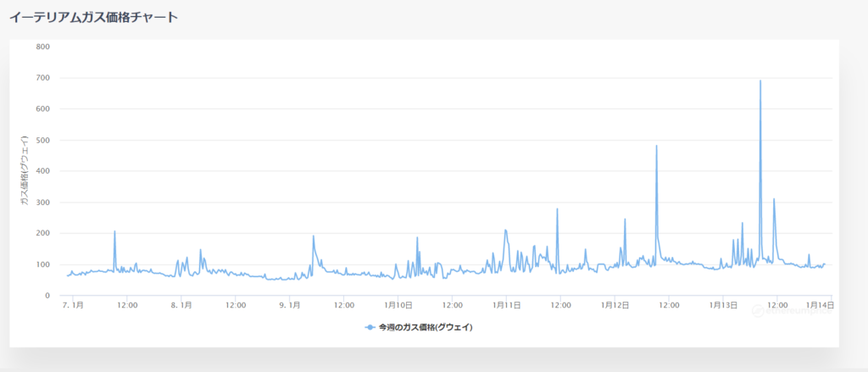Screen dimensions: 868x372
Task: Click the 1月13日 x-axis label
Action: pos(722,304)
